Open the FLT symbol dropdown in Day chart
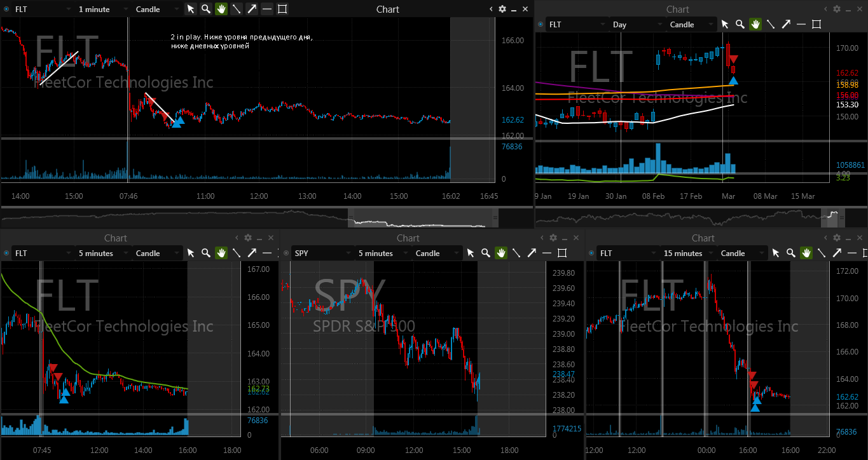The height and width of the screenshot is (460, 868). pos(577,24)
